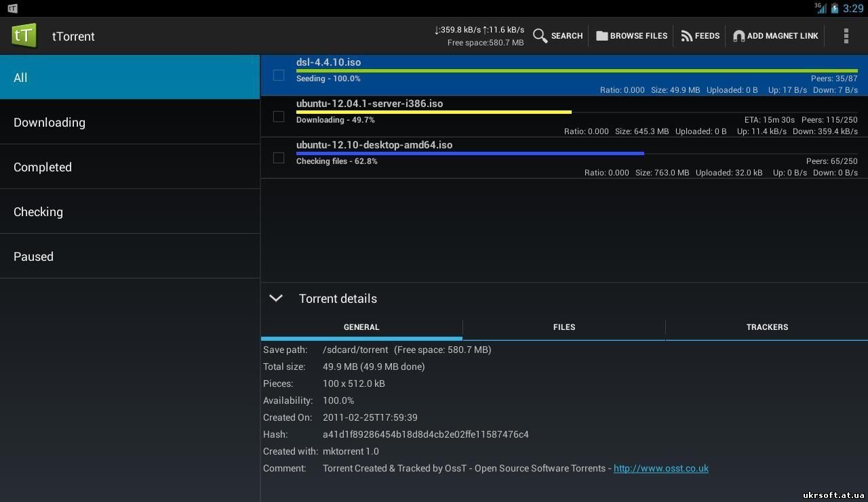Click 'Peers: 115/250' text
The image size is (868, 502).
829,120
